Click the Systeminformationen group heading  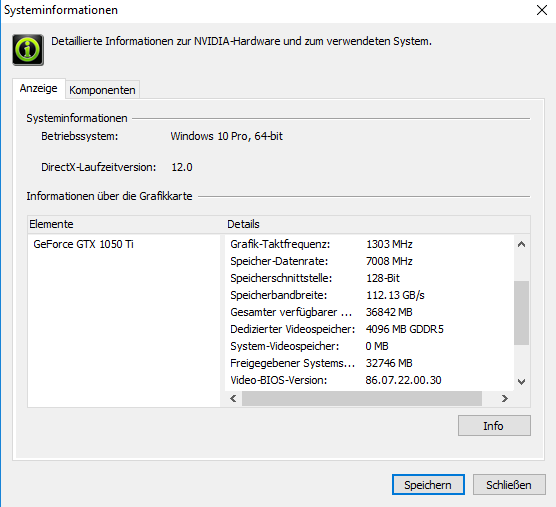click(x=77, y=118)
